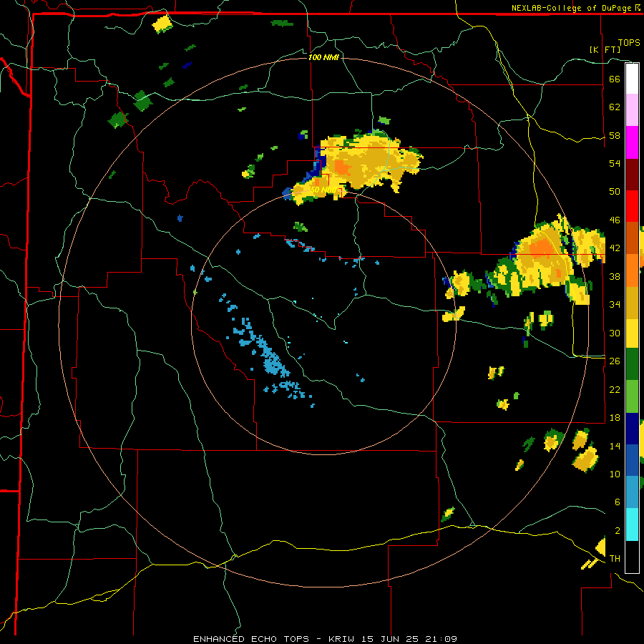Click the orange core of eastern storm cell
The height and width of the screenshot is (644, 644).
(542, 249)
